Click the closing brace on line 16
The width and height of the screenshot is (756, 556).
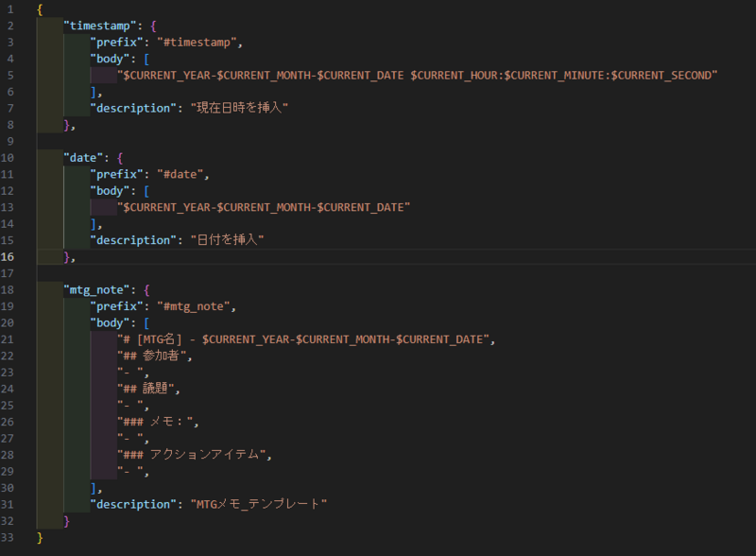(66, 257)
